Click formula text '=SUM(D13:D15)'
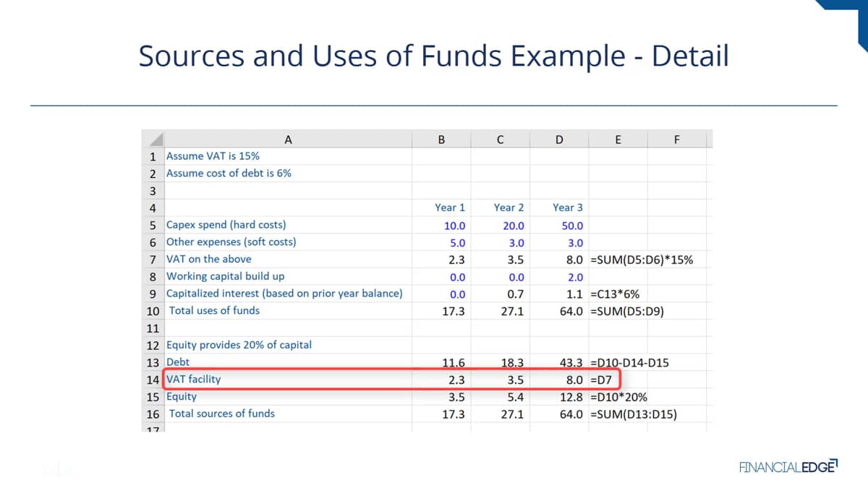Screen dimensions: 868x488 pos(633,415)
